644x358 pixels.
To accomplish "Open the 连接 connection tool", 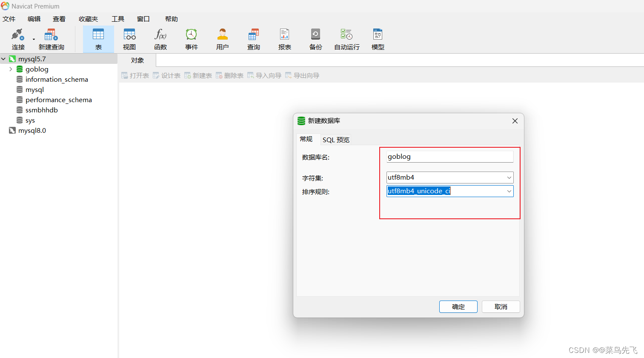I will [18, 39].
